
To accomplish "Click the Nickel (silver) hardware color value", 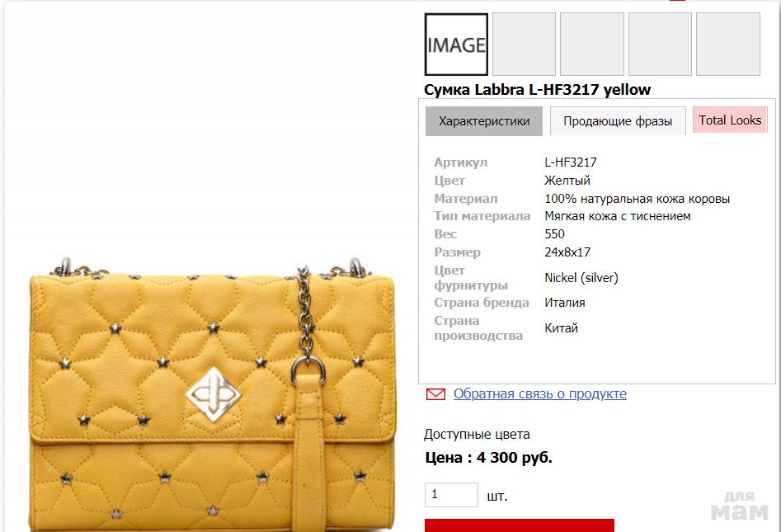I will [581, 278].
